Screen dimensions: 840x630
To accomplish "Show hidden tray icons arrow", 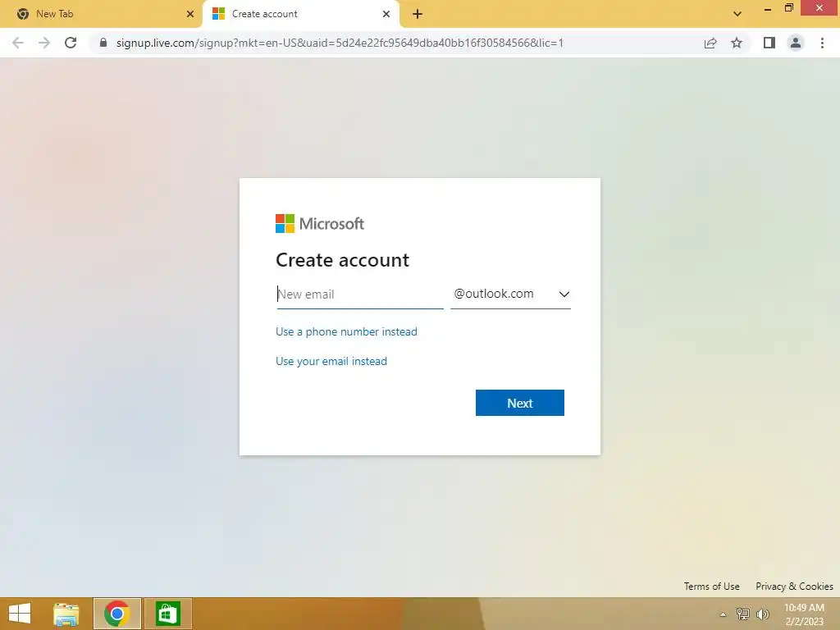I will [723, 614].
